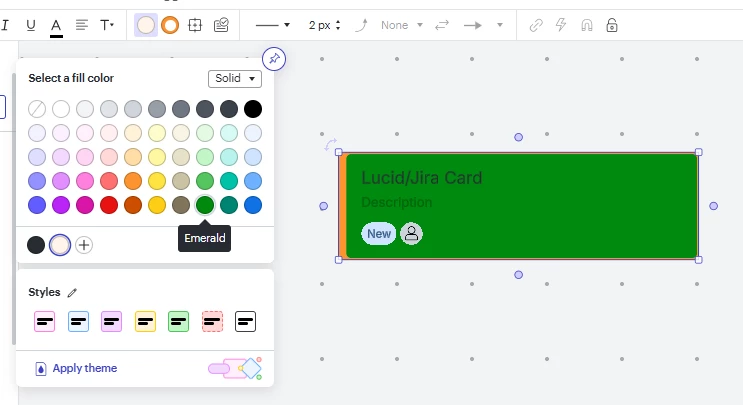The image size is (743, 405).
Task: Click the magnet icon in toolbar
Action: click(x=587, y=25)
